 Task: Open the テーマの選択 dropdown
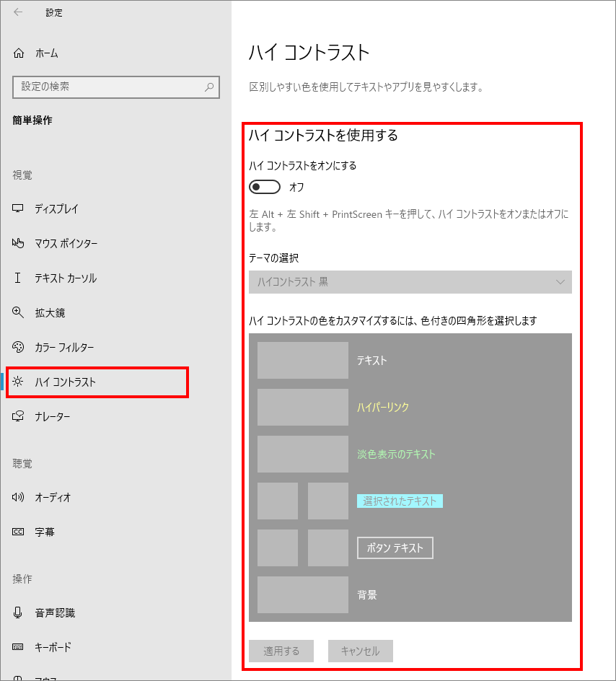[x=410, y=282]
